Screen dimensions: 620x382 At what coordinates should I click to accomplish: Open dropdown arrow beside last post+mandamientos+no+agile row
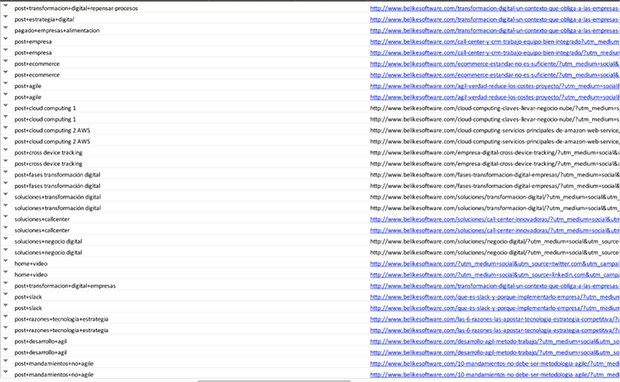point(6,372)
